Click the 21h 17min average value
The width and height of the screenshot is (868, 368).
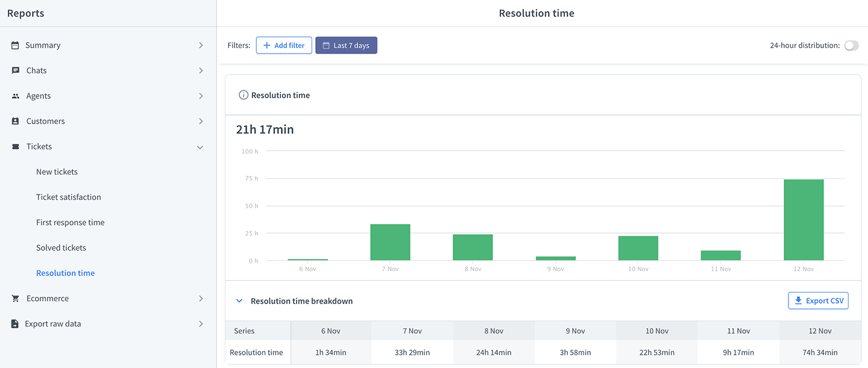[265, 129]
